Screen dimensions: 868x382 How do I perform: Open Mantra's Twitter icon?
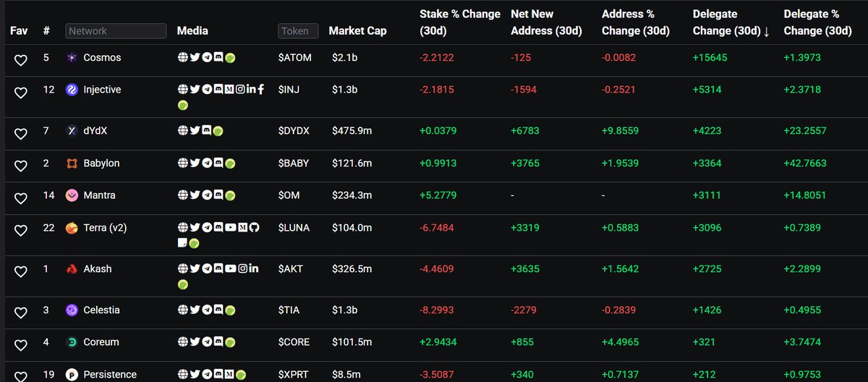pyautogui.click(x=195, y=195)
